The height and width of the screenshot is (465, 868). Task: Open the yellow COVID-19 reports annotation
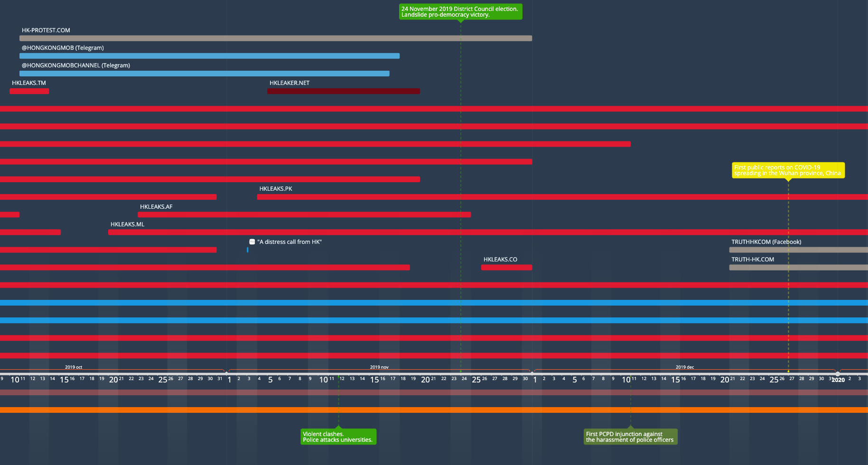788,170
